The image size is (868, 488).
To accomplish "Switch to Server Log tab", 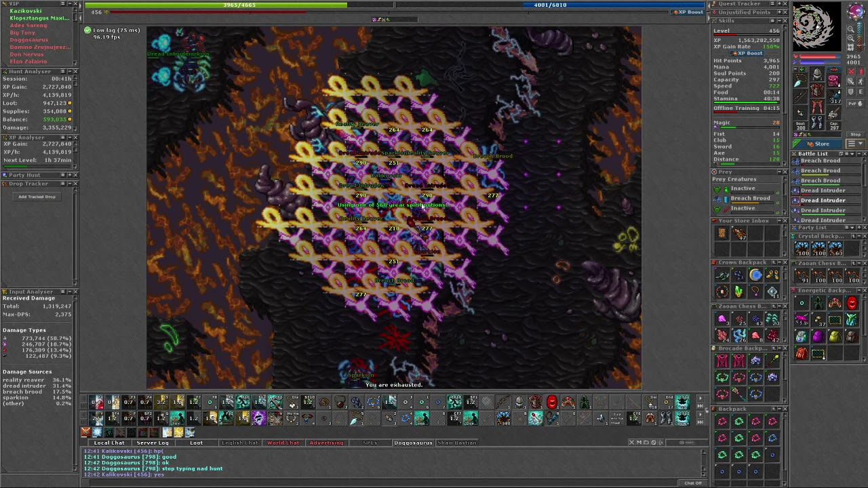I will tap(153, 443).
